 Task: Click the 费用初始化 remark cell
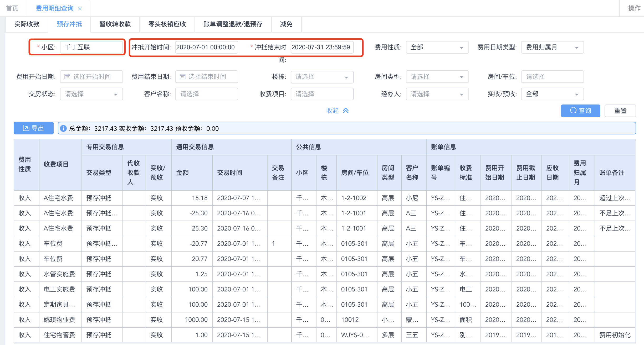coord(615,335)
